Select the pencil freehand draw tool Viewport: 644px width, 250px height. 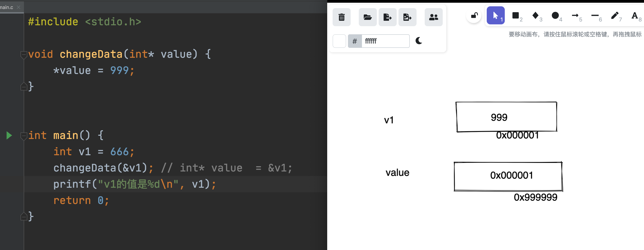[614, 16]
